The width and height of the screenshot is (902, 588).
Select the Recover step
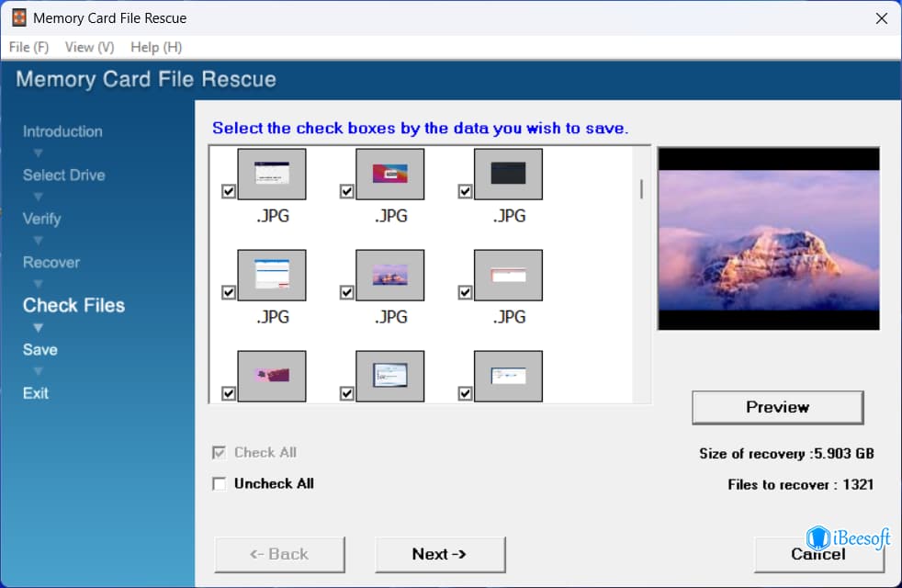click(x=51, y=262)
